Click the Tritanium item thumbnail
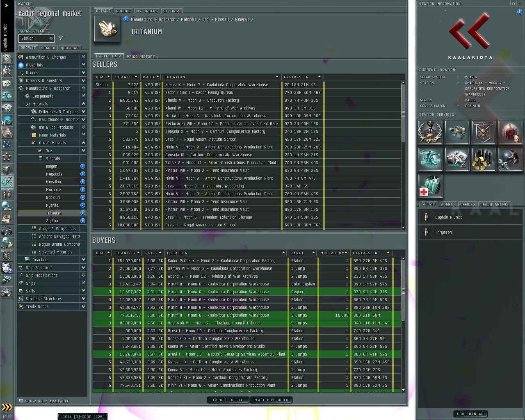Image resolution: width=525 pixels, height=420 pixels. [x=107, y=29]
